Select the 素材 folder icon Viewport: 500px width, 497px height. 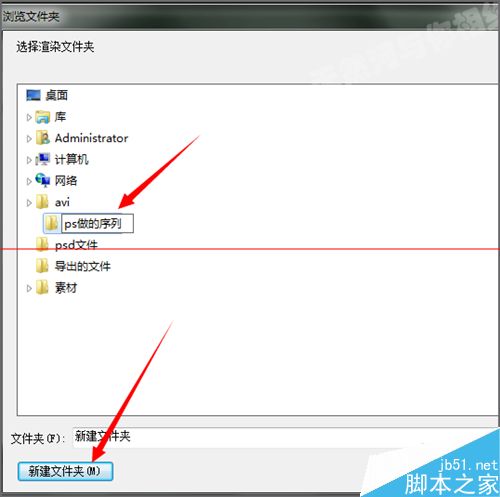42,287
